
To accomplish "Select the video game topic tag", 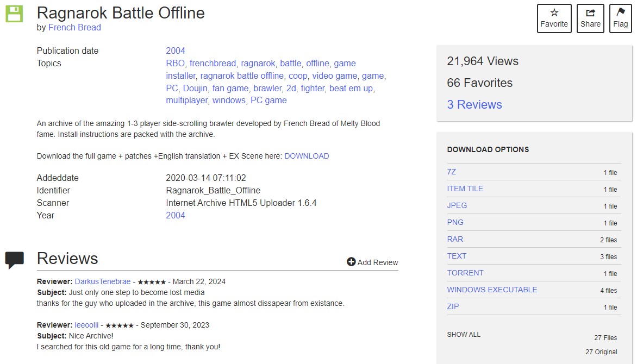I will pyautogui.click(x=335, y=76).
